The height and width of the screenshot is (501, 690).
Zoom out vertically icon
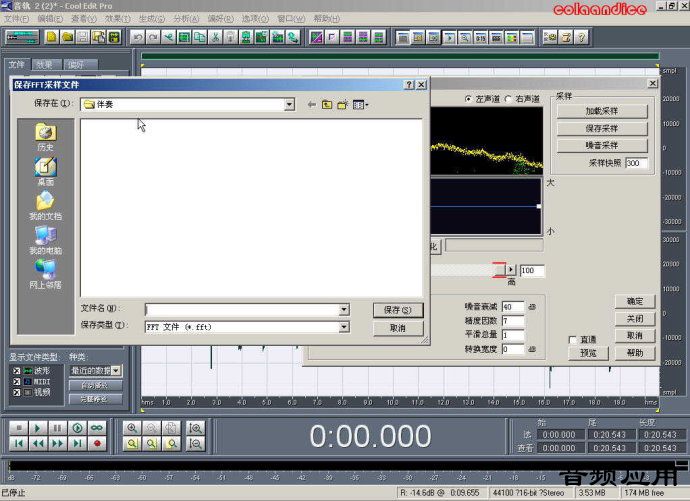(195, 443)
